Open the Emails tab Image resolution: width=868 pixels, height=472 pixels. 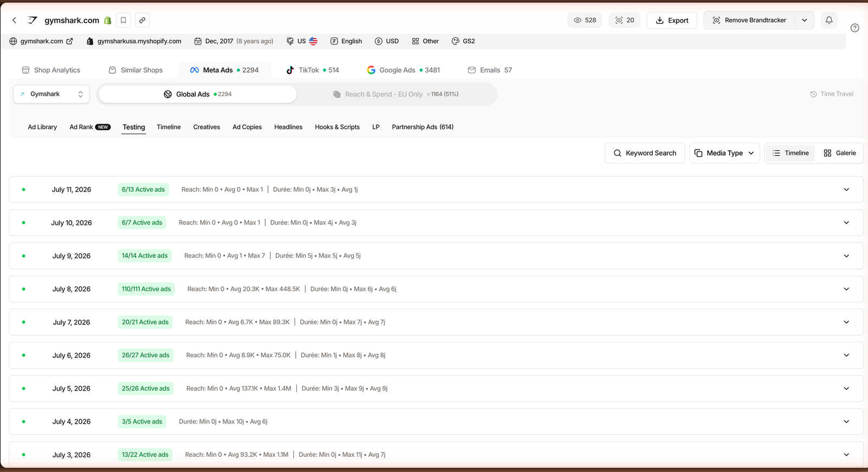490,70
